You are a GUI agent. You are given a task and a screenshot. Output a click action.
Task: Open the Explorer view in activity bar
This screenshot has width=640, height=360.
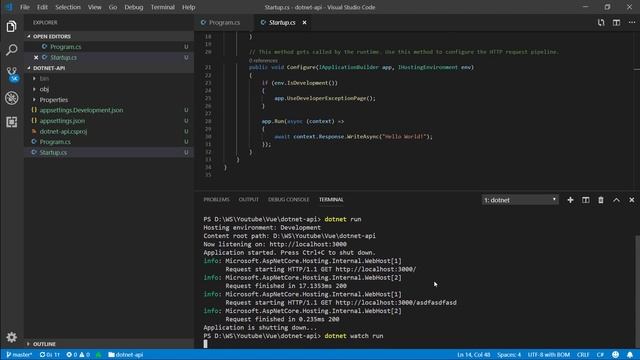point(11,27)
